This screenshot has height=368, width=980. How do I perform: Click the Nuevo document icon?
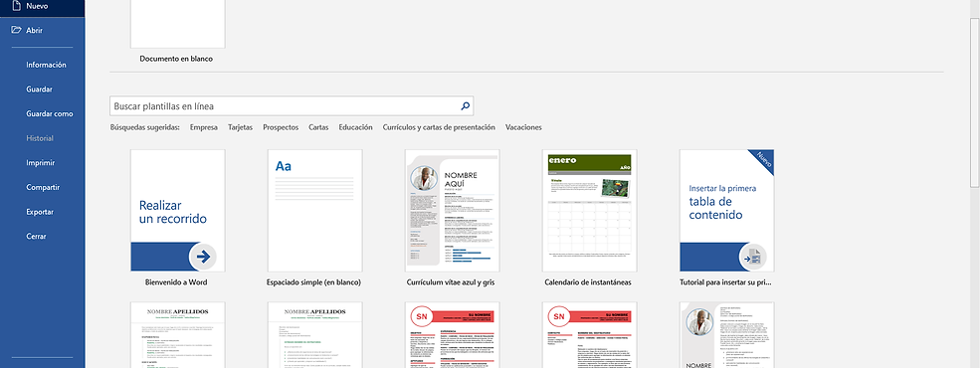[x=16, y=6]
